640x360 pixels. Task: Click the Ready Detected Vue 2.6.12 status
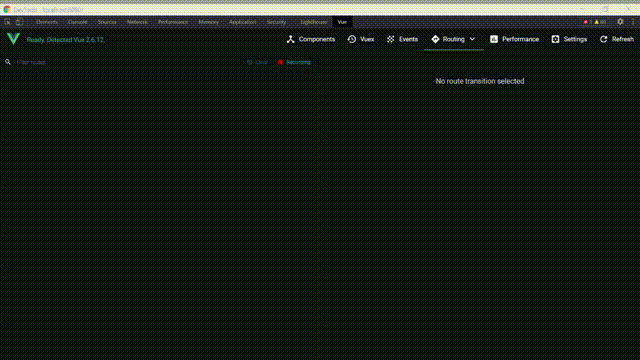(x=66, y=40)
